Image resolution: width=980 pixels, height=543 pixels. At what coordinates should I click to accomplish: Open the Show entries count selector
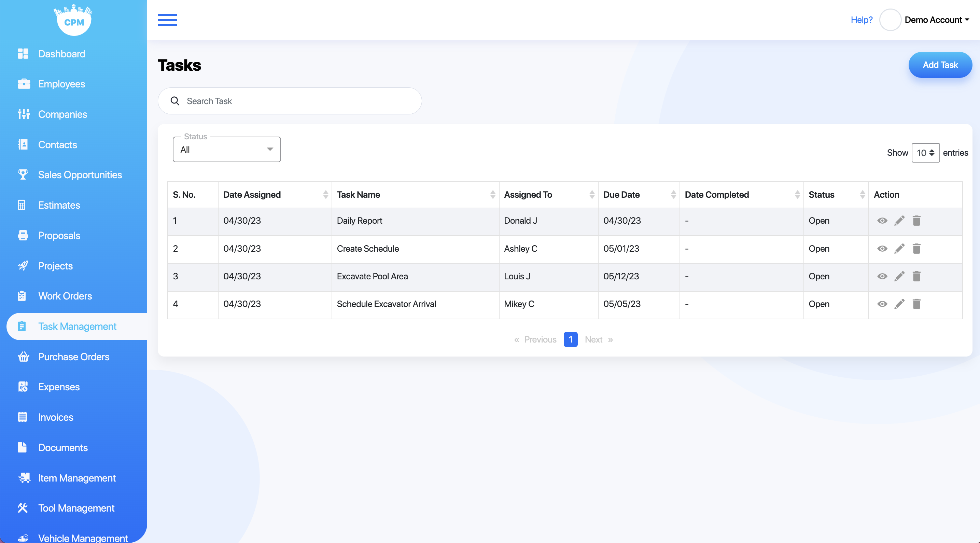926,153
